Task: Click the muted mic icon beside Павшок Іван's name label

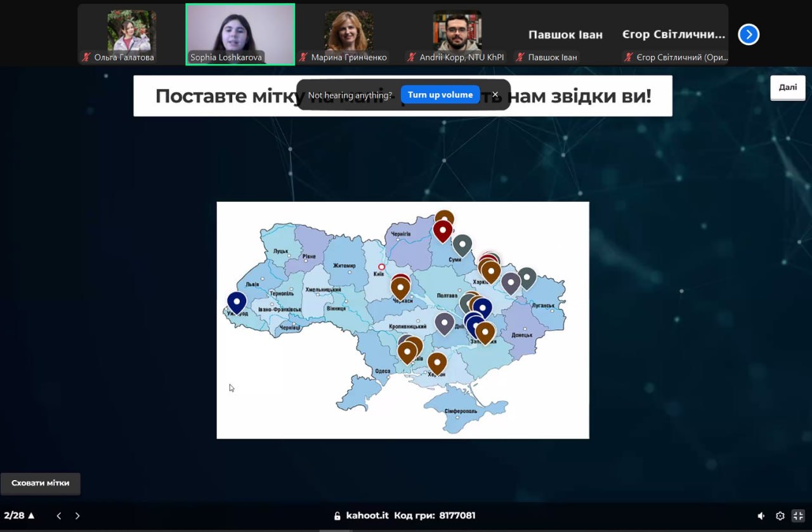Action: (x=520, y=57)
